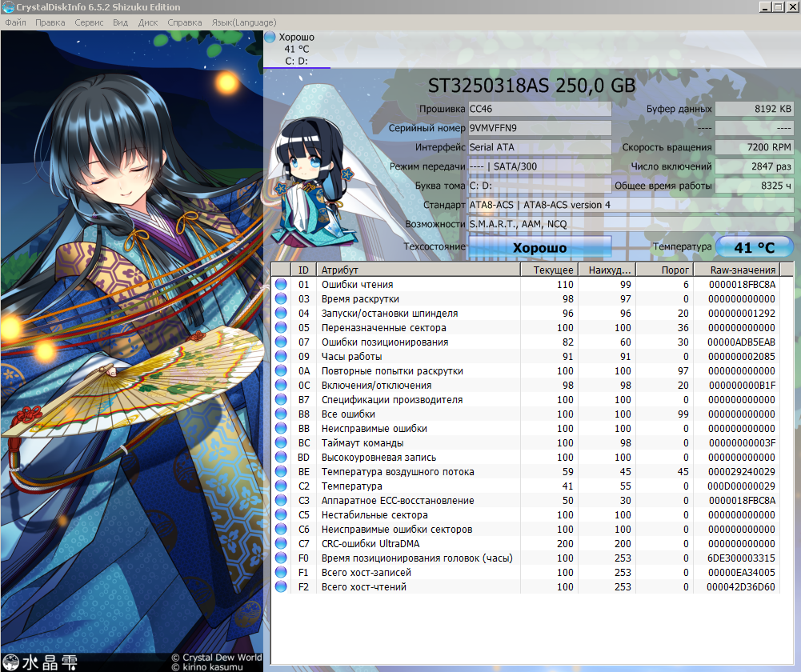Click the status orb for Таймаут команды

coord(280,442)
